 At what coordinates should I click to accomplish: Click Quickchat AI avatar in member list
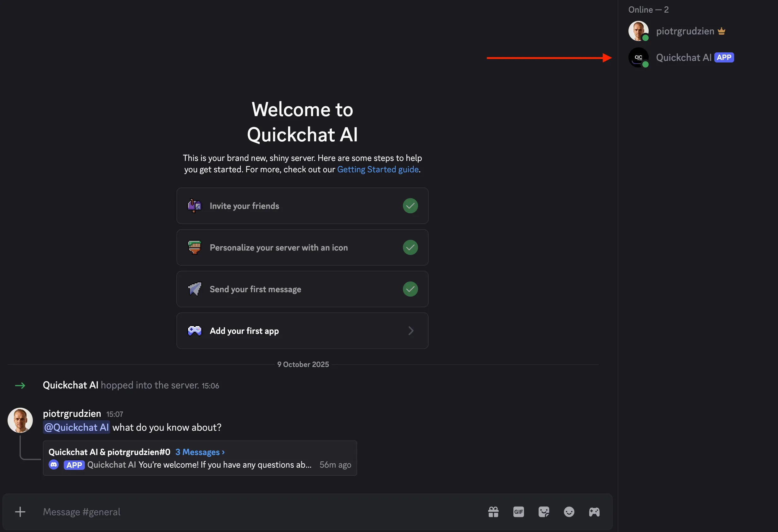click(639, 57)
